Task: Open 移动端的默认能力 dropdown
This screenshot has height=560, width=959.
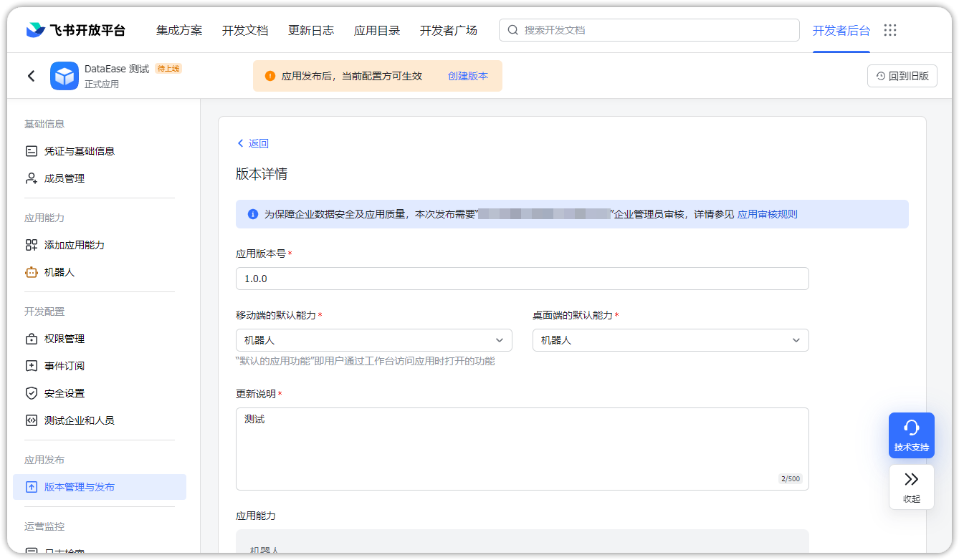Action: [x=374, y=340]
